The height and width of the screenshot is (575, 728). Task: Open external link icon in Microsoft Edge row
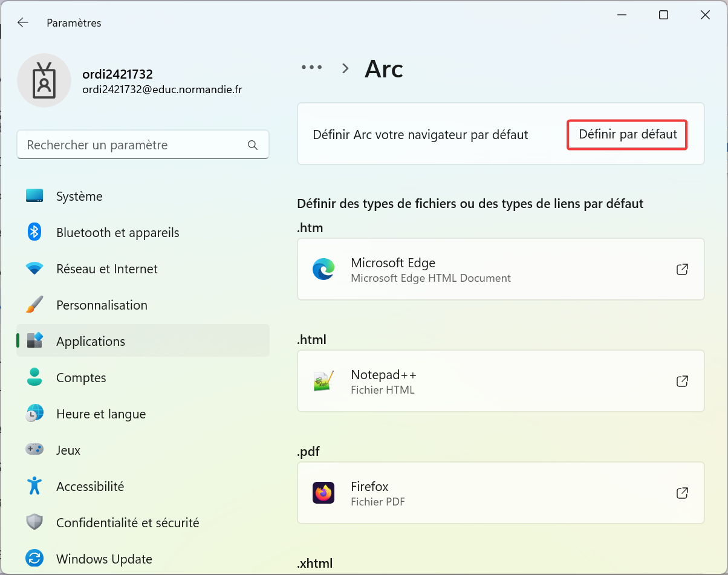tap(682, 269)
